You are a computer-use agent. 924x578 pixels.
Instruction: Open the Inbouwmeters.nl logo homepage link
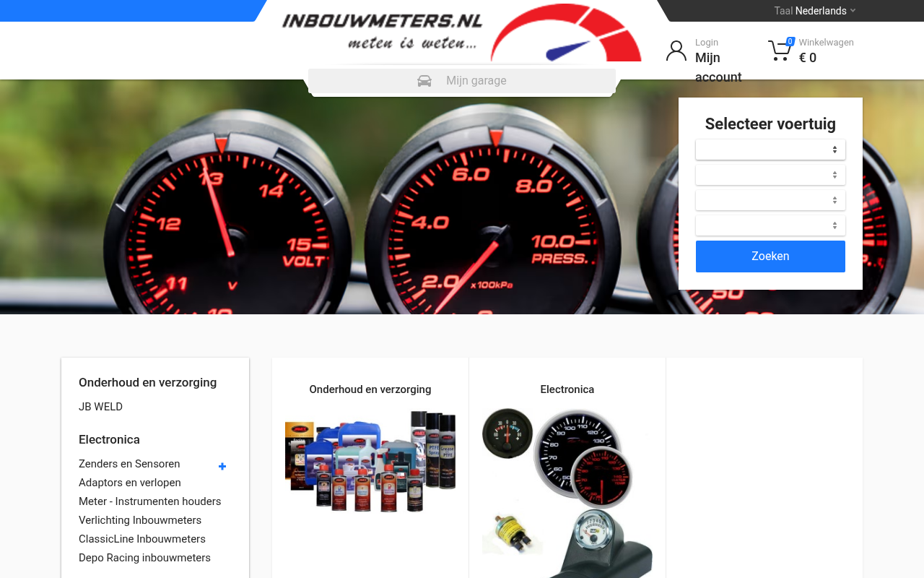[x=462, y=33]
